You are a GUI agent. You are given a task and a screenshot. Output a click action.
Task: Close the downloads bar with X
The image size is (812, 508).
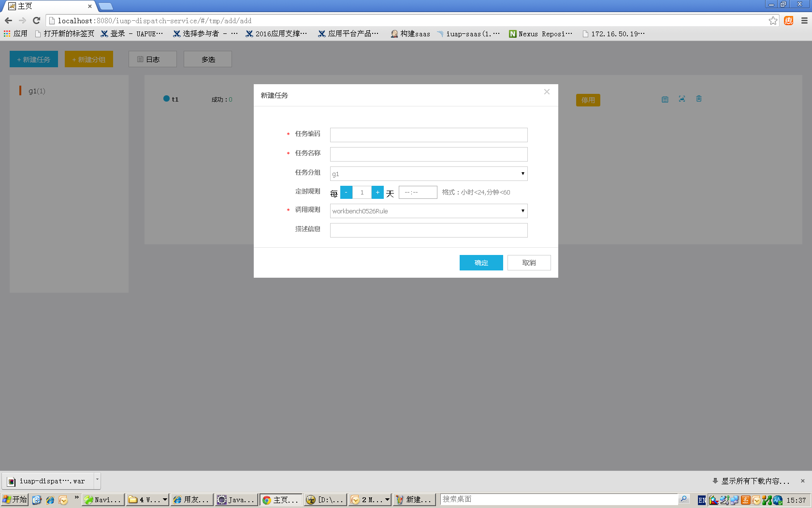click(x=803, y=481)
